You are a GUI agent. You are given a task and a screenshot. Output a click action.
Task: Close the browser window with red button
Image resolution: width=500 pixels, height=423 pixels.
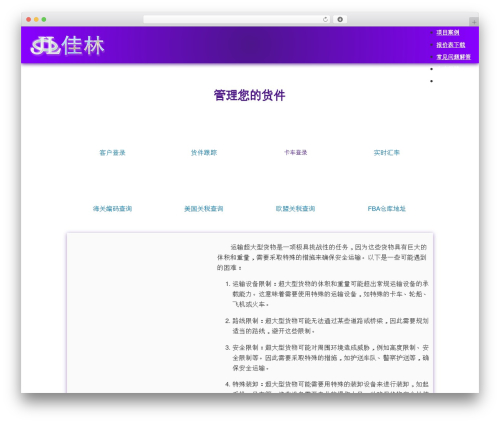[x=29, y=19]
